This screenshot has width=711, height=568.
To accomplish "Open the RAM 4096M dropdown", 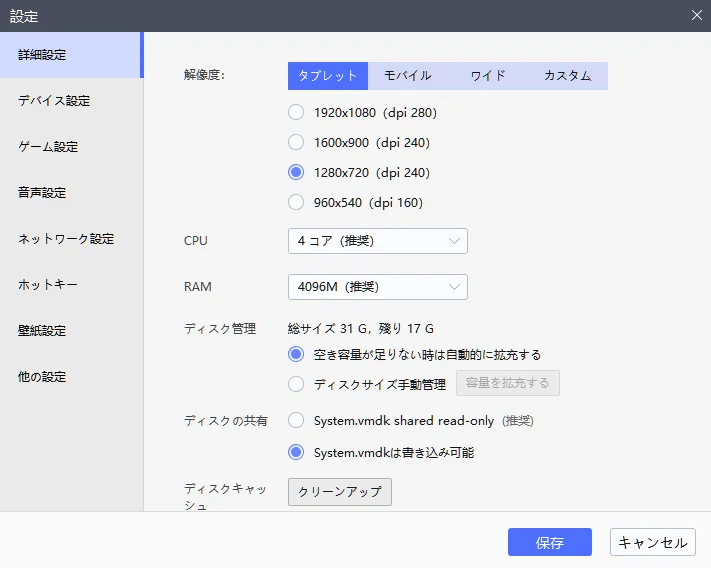I will coord(378,286).
